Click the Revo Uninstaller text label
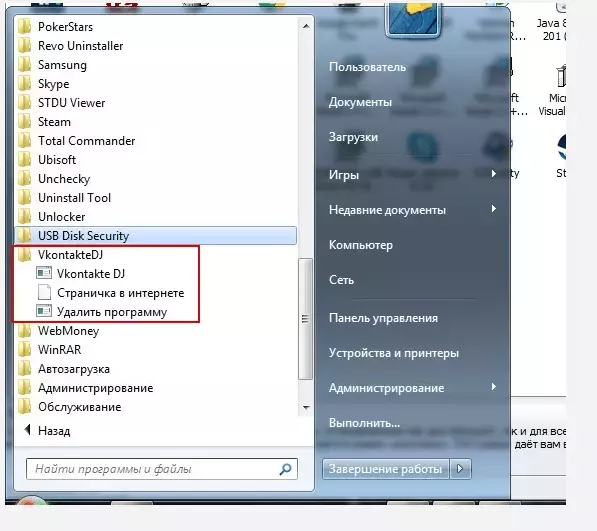The height and width of the screenshot is (531, 597). tap(81, 46)
